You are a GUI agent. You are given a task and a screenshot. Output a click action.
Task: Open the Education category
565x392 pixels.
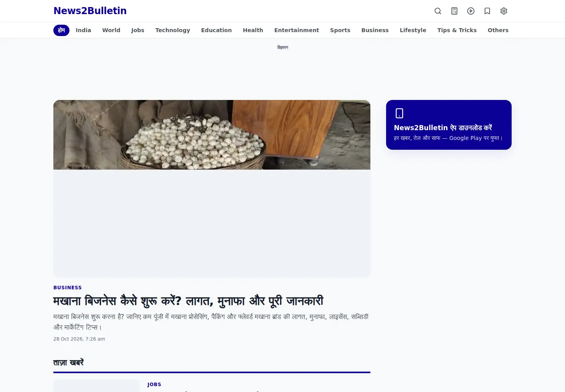[x=216, y=30]
